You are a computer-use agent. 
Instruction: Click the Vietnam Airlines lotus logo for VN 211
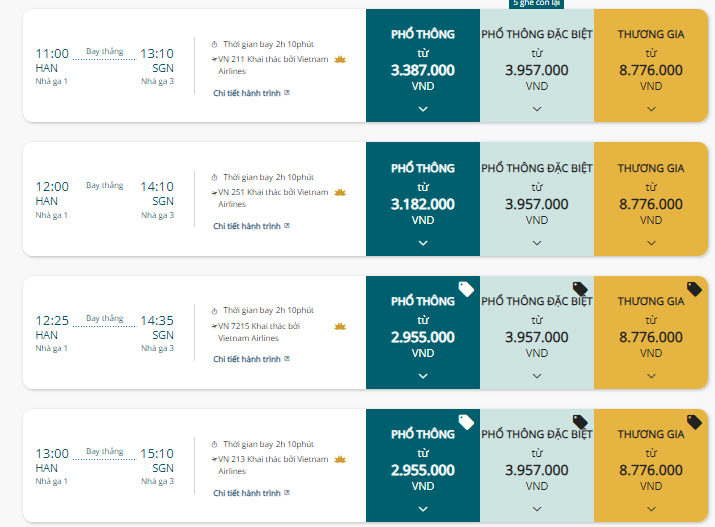click(340, 59)
